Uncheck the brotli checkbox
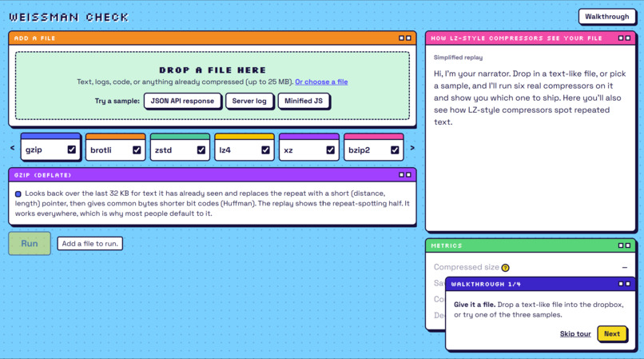 [137, 150]
